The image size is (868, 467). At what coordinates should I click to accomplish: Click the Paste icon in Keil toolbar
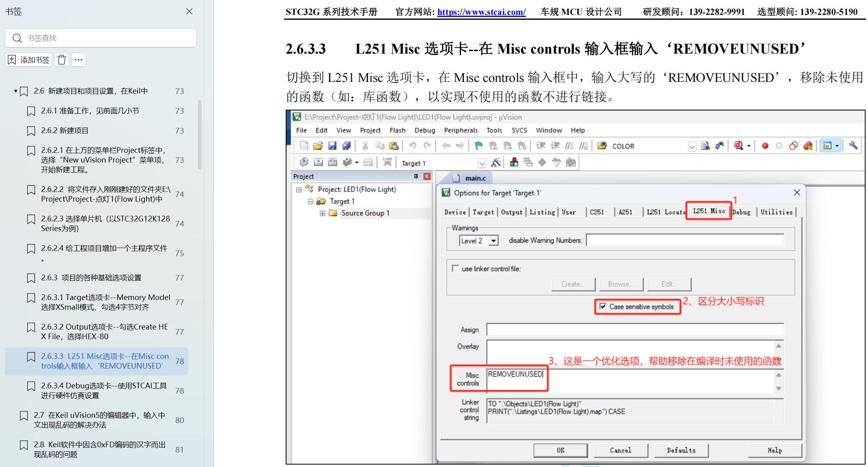point(394,146)
